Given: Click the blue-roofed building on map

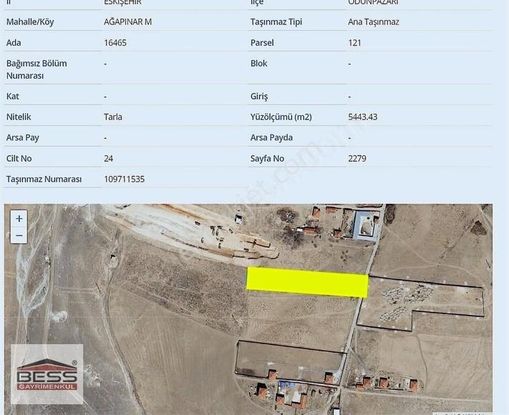Looking at the screenshot, I should [x=366, y=226].
